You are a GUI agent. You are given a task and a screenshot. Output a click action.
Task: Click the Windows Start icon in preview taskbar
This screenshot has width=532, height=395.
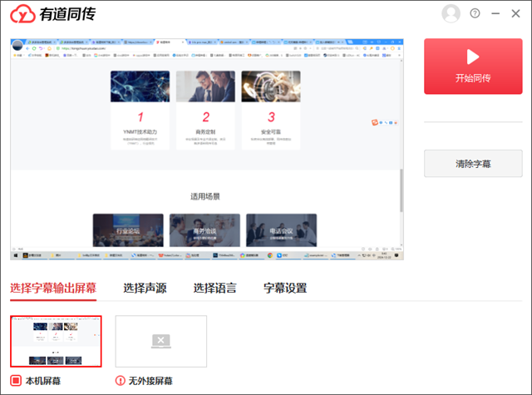[x=16, y=255]
